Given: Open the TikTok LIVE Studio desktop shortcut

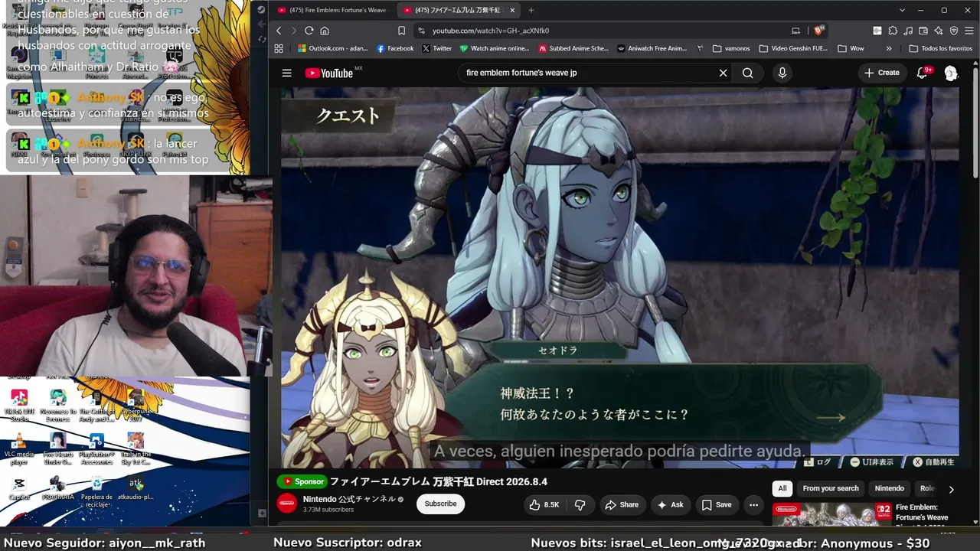Looking at the screenshot, I should click(19, 406).
